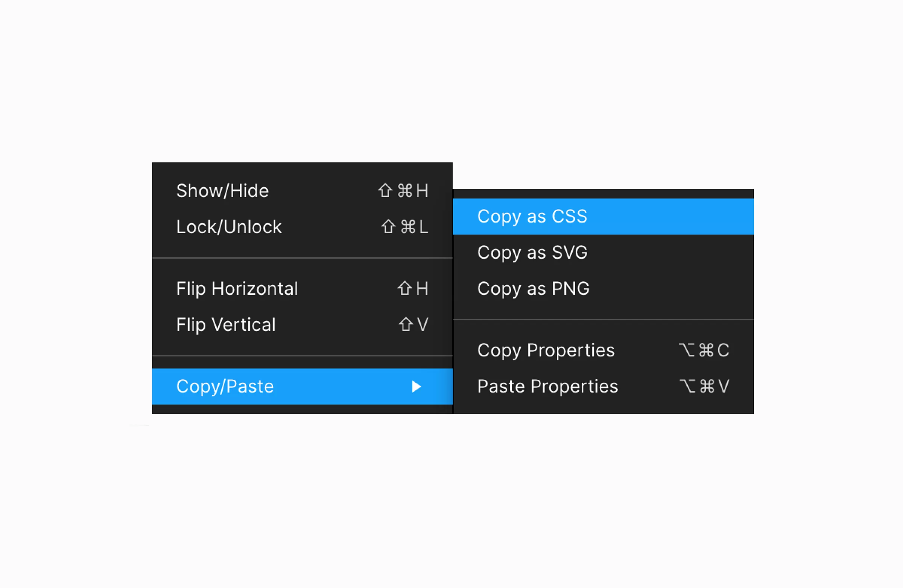Click the divider line below Flip Vertical

[303, 356]
